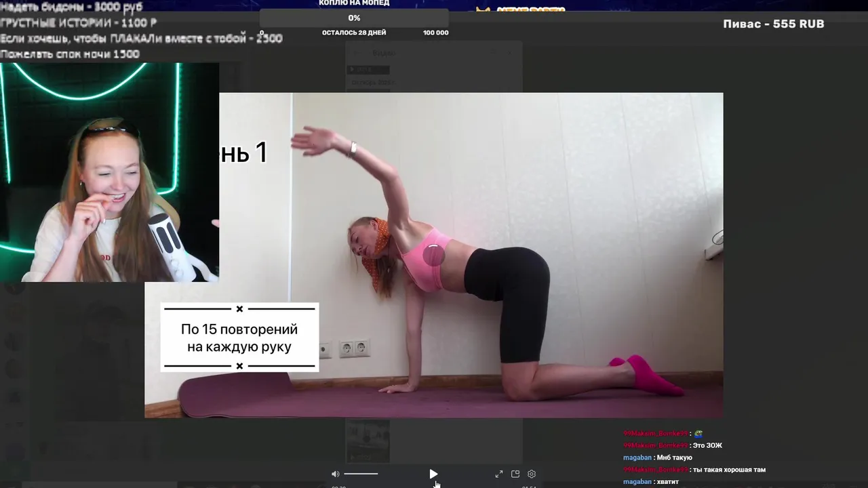Screen dimensions: 868x488
Task: Click the 'Пивас - 555 RUB' donation text
Action: pos(774,24)
